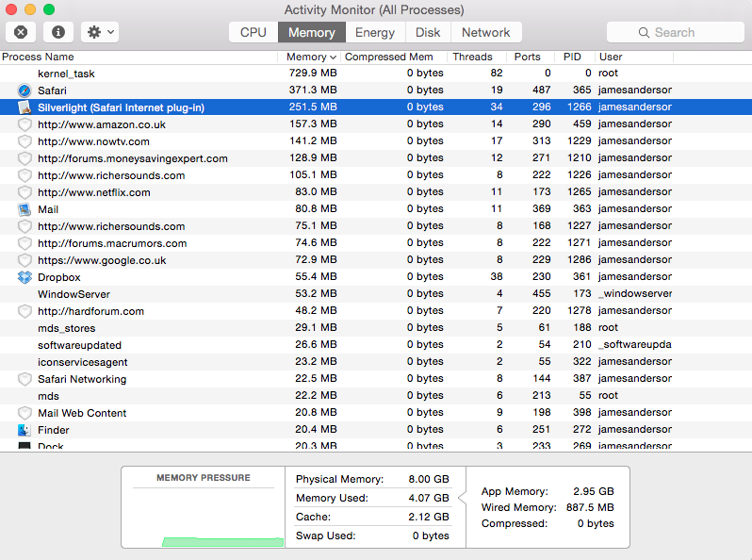Click shield icon beside forums.moneysavingexpert.com

click(x=25, y=158)
